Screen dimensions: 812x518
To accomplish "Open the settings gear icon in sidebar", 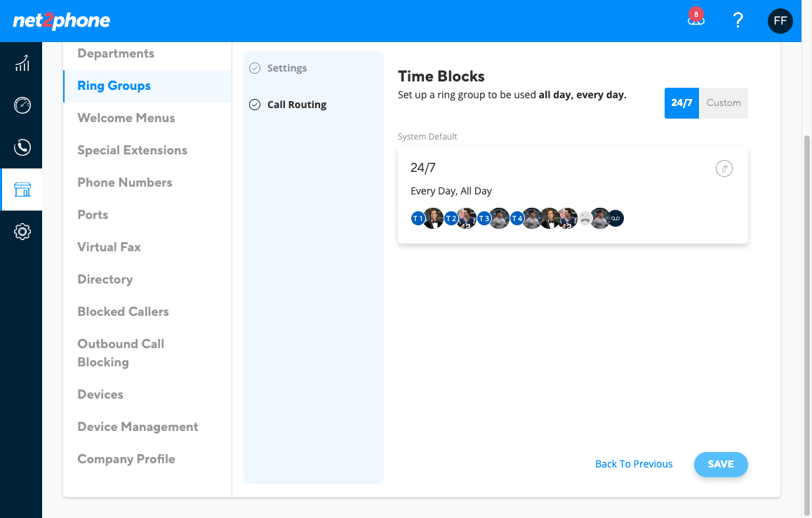I will coord(22,231).
